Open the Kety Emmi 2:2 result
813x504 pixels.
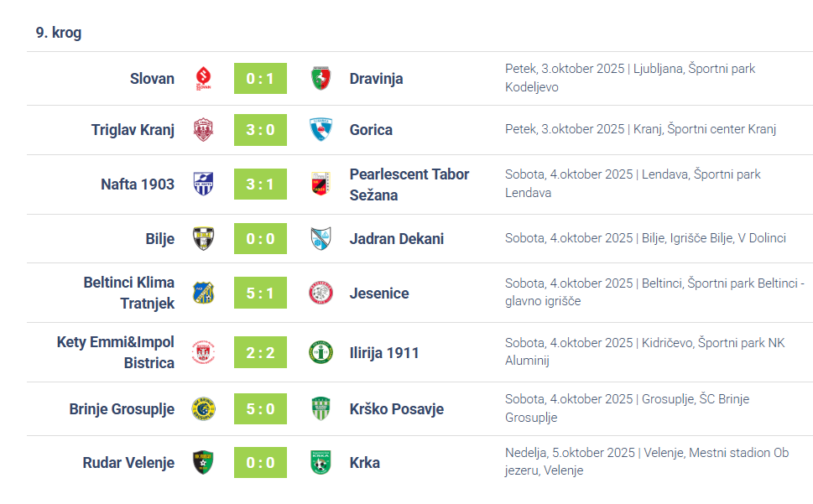pyautogui.click(x=260, y=353)
